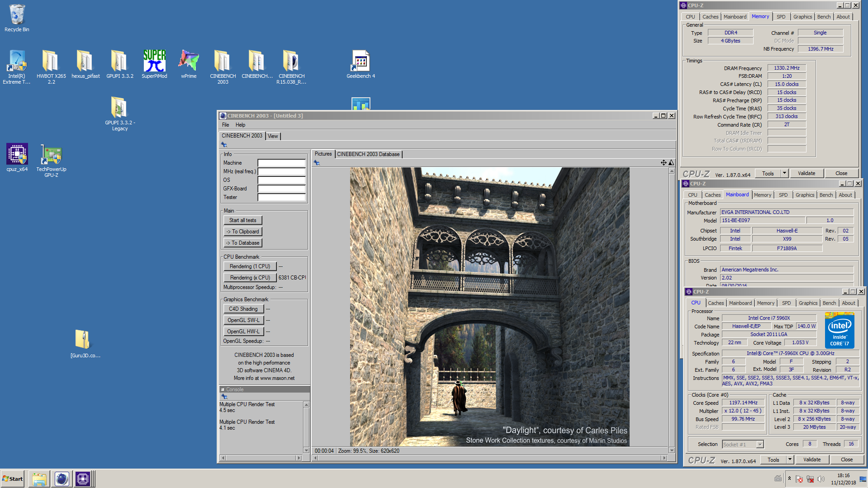Click Validate in bottom CPU-Z window
This screenshot has width=868, height=488.
pyautogui.click(x=812, y=460)
